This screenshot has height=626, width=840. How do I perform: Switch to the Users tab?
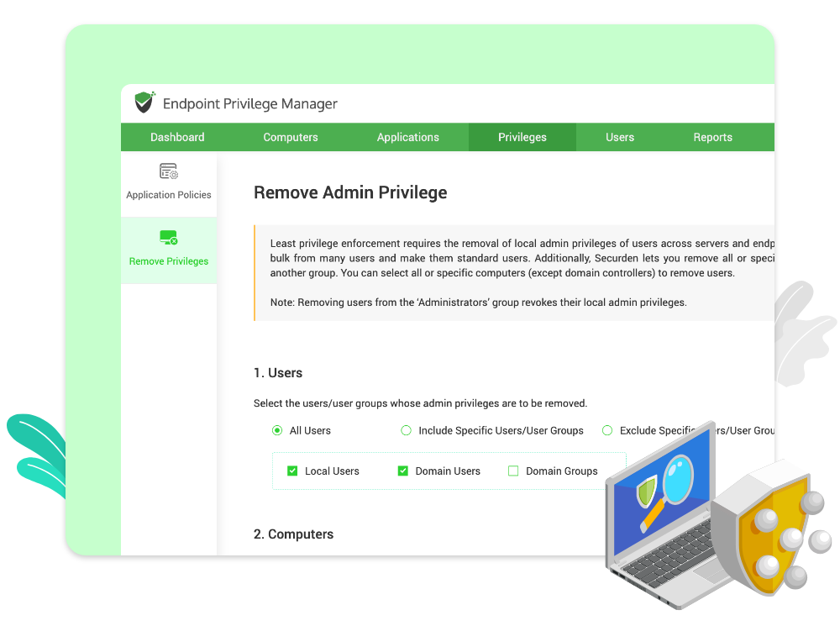(x=620, y=137)
